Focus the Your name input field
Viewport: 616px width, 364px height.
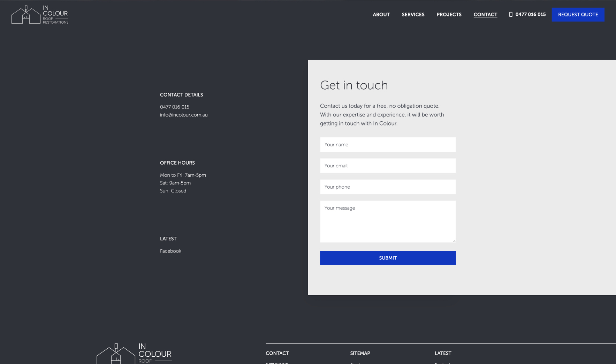click(388, 145)
